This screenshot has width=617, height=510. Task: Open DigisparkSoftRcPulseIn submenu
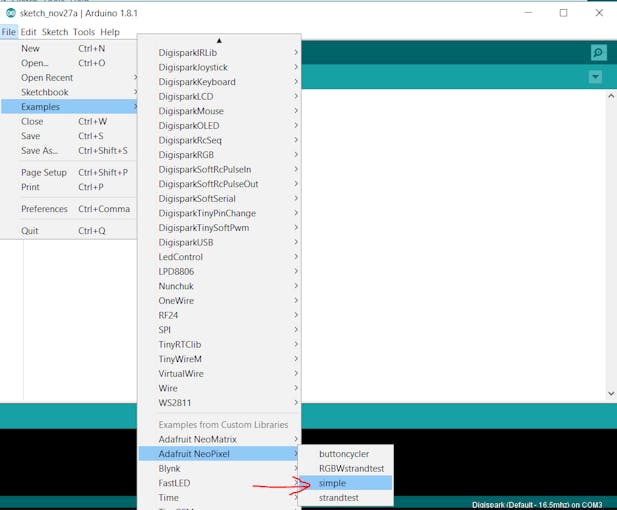click(x=219, y=169)
